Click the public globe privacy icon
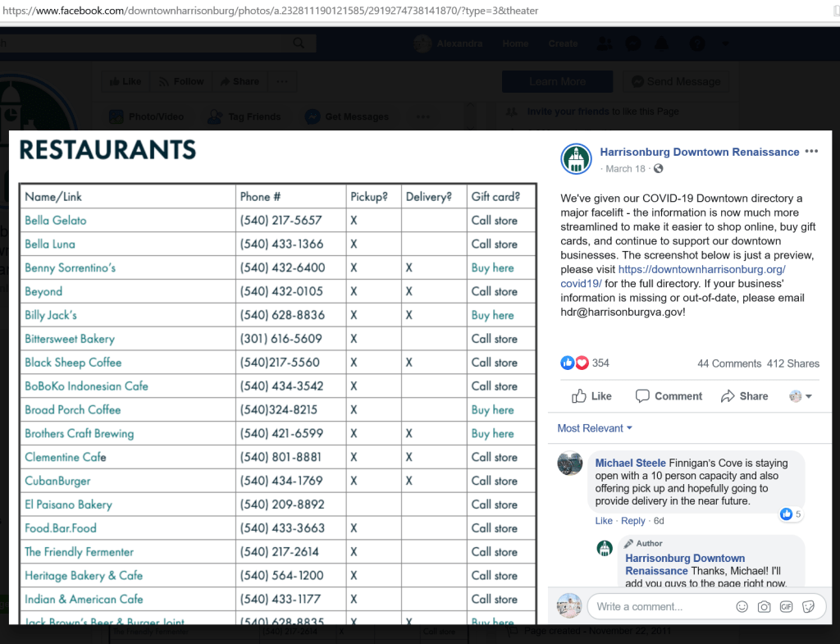The width and height of the screenshot is (840, 644). coord(659,169)
